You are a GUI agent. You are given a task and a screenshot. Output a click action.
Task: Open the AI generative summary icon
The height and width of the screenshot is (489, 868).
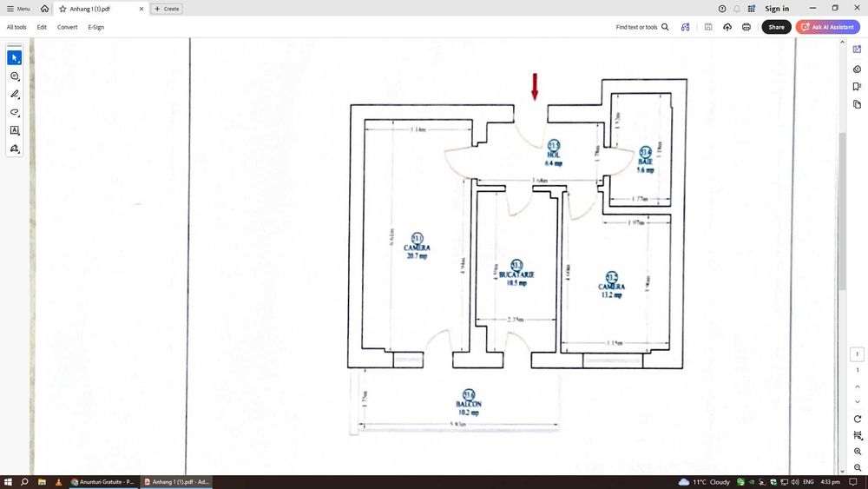click(x=686, y=27)
